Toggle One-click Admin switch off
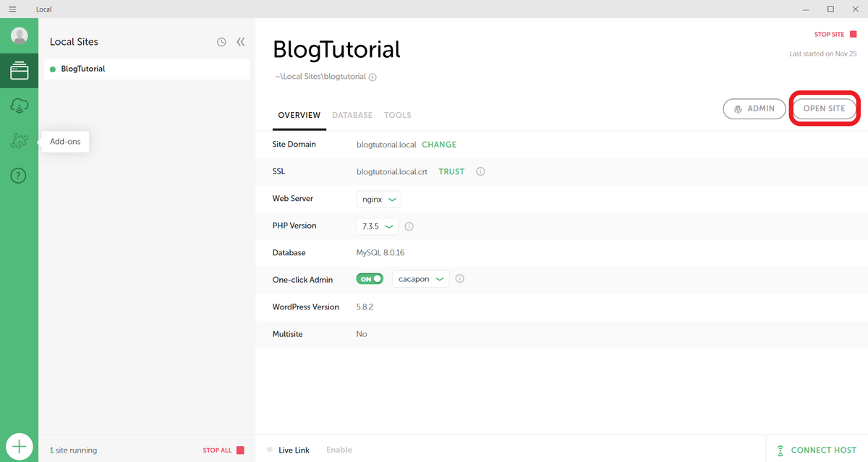This screenshot has height=462, width=868. pos(370,278)
